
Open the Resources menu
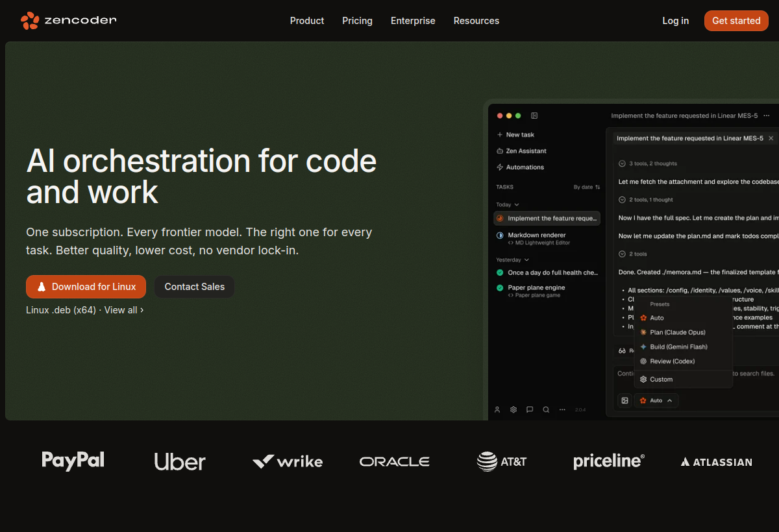click(x=476, y=21)
